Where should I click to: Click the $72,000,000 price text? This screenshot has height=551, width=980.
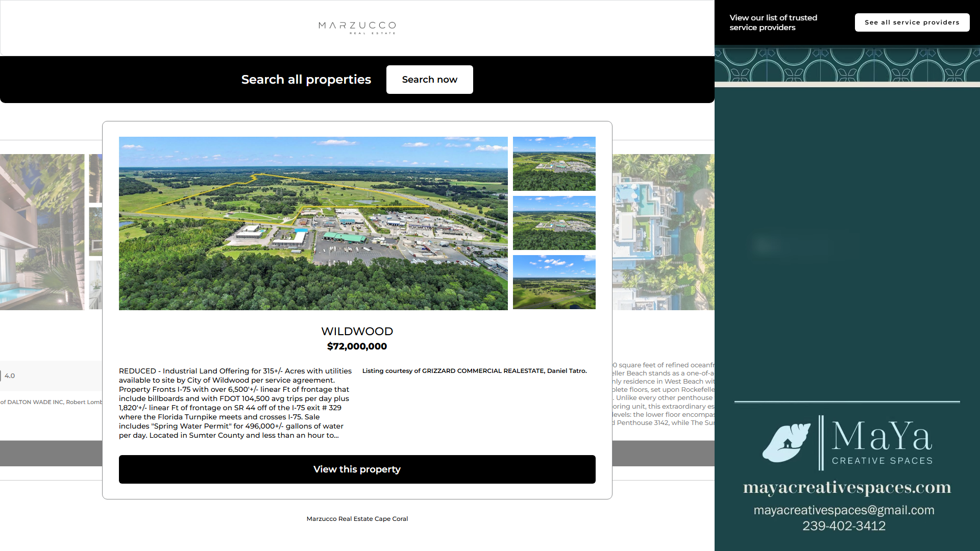tap(357, 346)
